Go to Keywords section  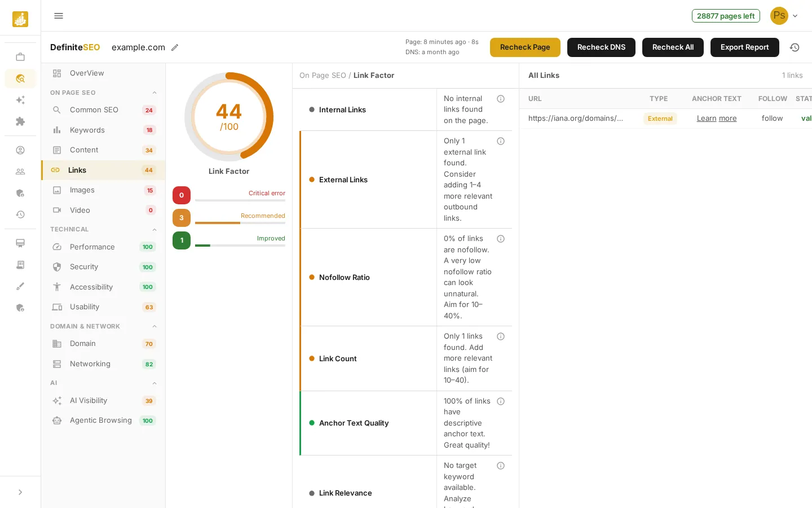[x=103, y=130]
